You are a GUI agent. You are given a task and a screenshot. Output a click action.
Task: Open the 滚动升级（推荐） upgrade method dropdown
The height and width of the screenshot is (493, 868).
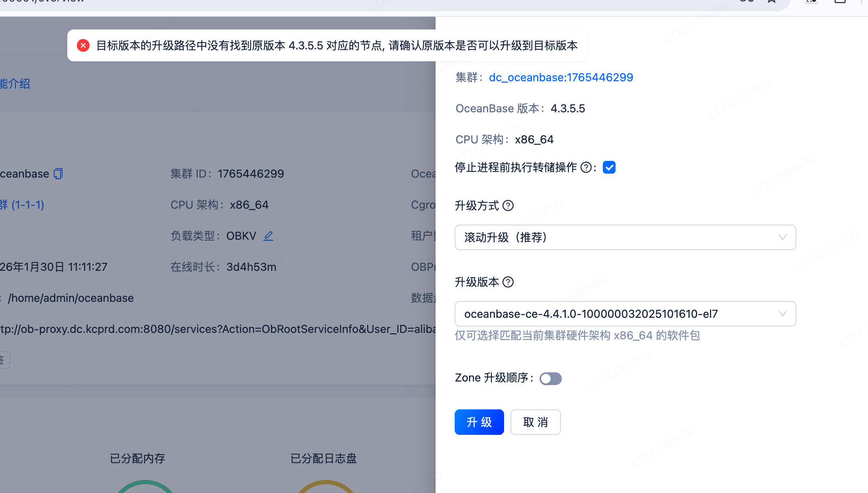point(625,237)
